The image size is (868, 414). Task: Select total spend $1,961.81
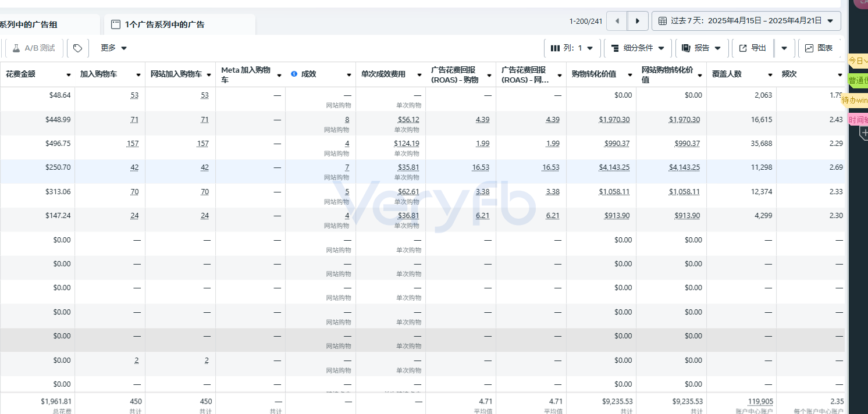tap(56, 401)
